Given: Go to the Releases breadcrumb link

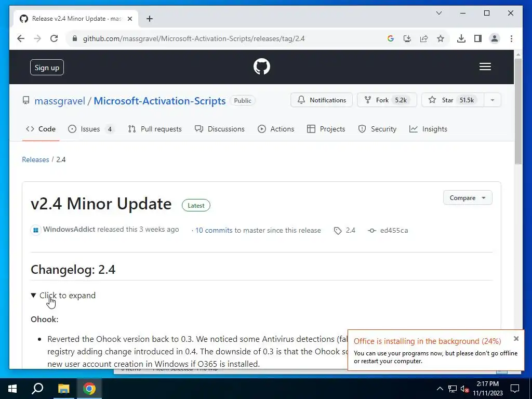Looking at the screenshot, I should point(36,159).
